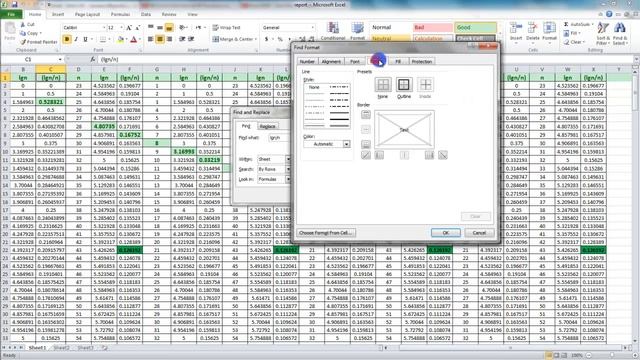Image resolution: width=640 pixels, height=360 pixels.
Task: Open the border Color Automatic dropdown
Action: (347, 144)
